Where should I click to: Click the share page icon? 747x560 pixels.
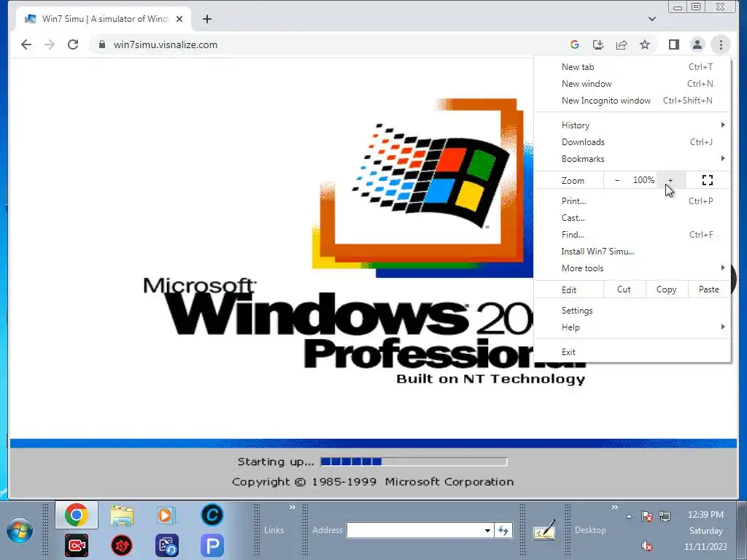pos(622,44)
